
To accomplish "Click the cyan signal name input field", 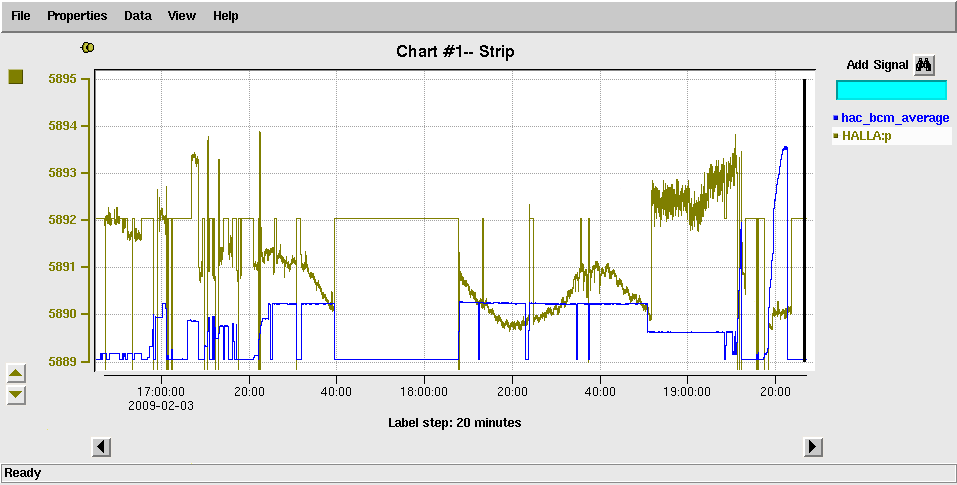I will pyautogui.click(x=891, y=90).
